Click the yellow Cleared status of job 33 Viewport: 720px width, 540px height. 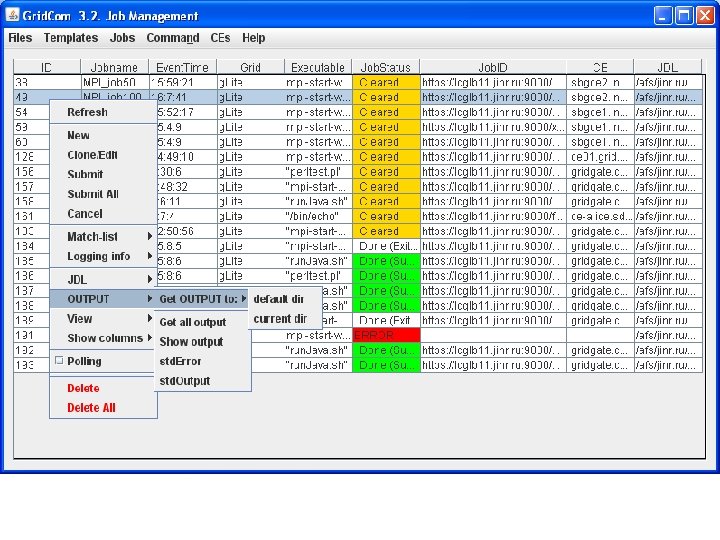pos(386,83)
